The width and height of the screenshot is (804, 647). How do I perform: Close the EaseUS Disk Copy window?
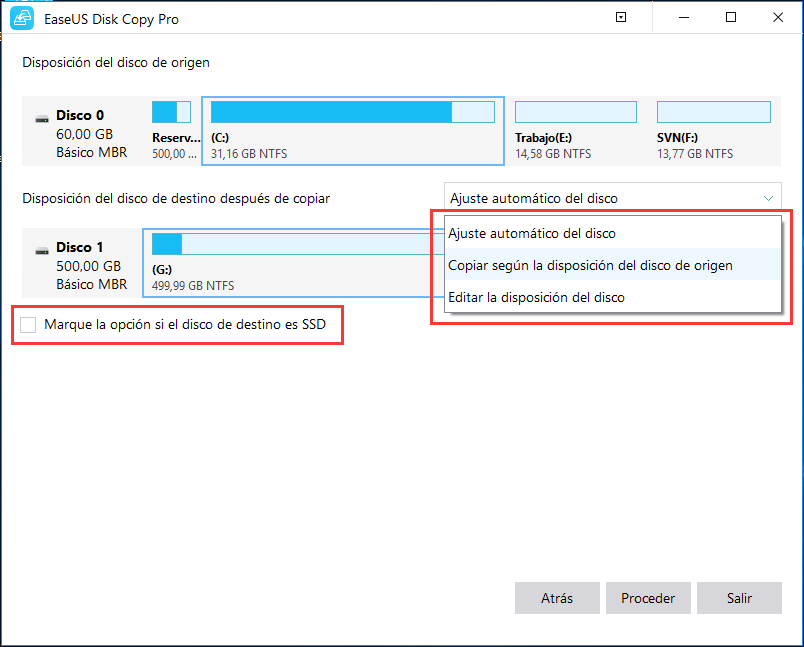tap(778, 17)
